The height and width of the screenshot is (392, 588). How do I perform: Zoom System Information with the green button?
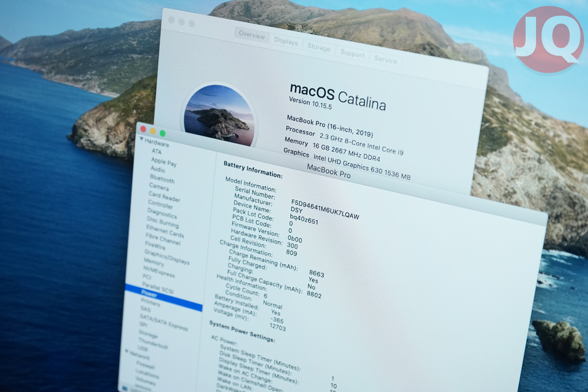(x=163, y=133)
